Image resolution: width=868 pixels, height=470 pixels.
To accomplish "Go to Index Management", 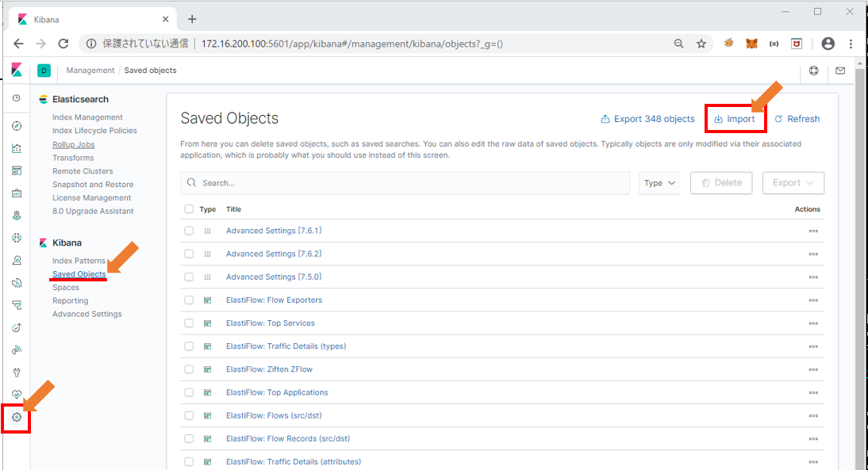I will pos(87,117).
